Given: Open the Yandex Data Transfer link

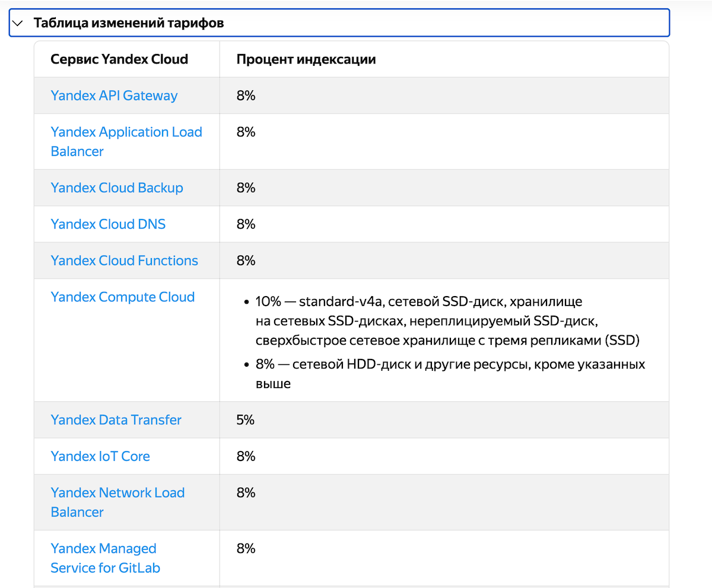Looking at the screenshot, I should (x=116, y=420).
